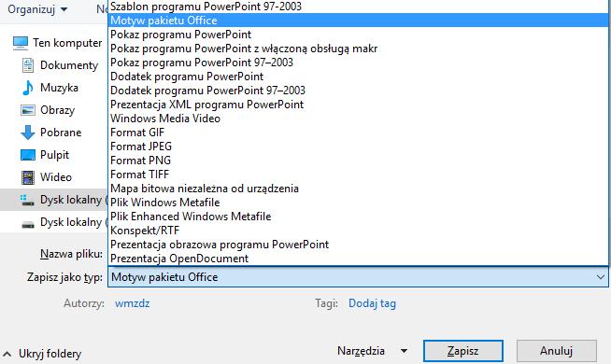Select the Pulpit desktop icon
The height and width of the screenshot is (364, 611).
tap(28, 155)
